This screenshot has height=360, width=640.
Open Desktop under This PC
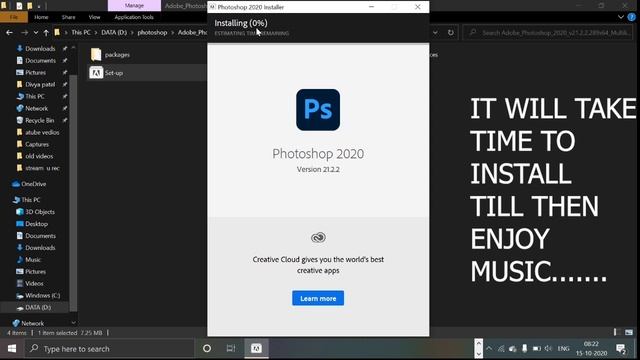click(x=36, y=224)
